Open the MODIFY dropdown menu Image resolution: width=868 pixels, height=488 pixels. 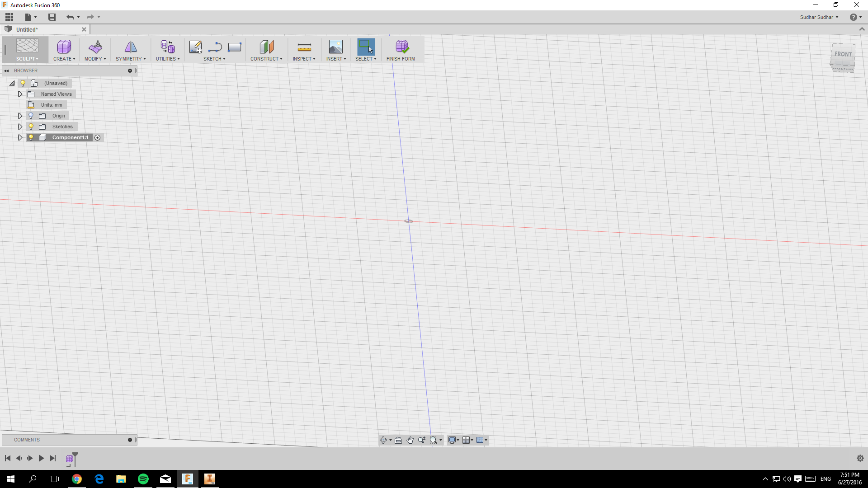[x=95, y=59]
